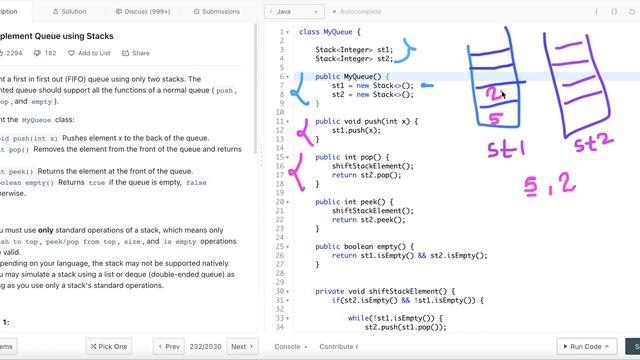Click code line 'st1.push(x);'
Viewport: 640px width, 360px height.
tap(356, 131)
